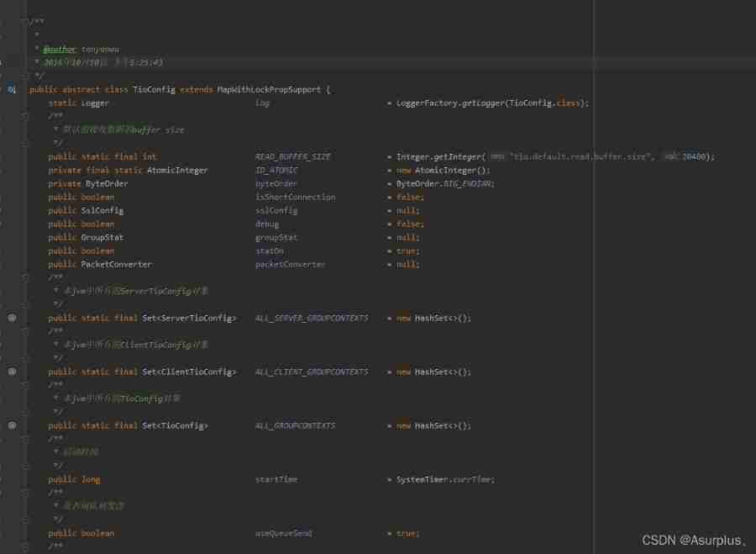Click the ByteOrder.BIG_ENDIAN initializer value
Image resolution: width=756 pixels, height=554 pixels.
(447, 183)
